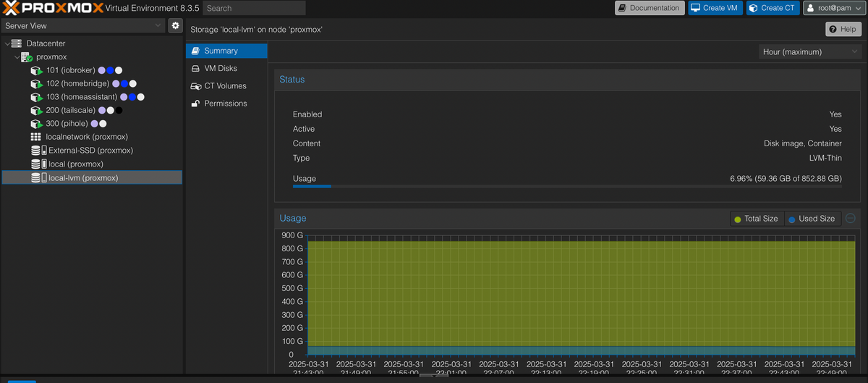Toggle Total Size series in legend
868x383 pixels.
tap(756, 219)
